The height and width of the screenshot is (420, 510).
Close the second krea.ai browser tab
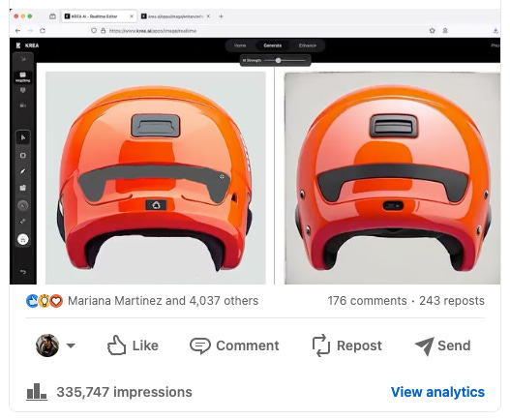pos(208,16)
